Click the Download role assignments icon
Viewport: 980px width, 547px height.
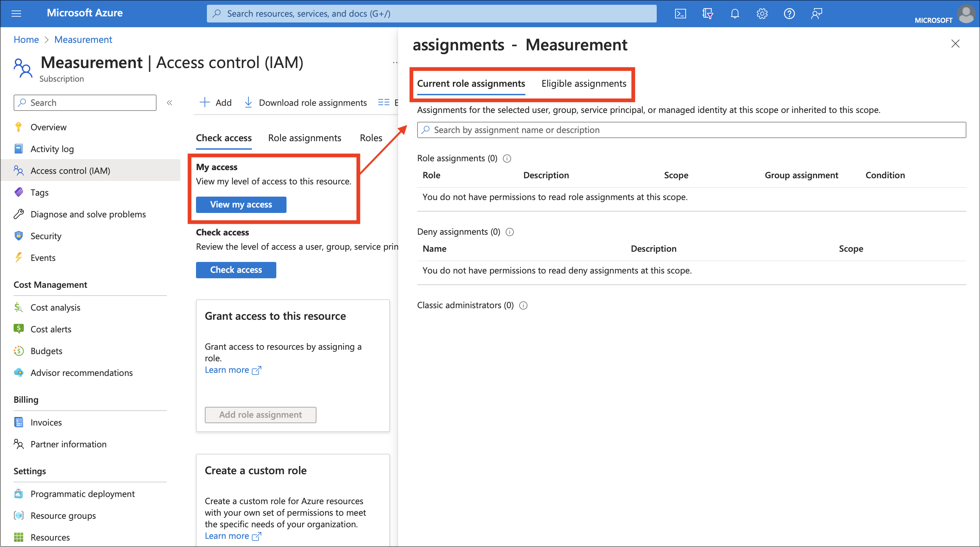click(x=248, y=102)
